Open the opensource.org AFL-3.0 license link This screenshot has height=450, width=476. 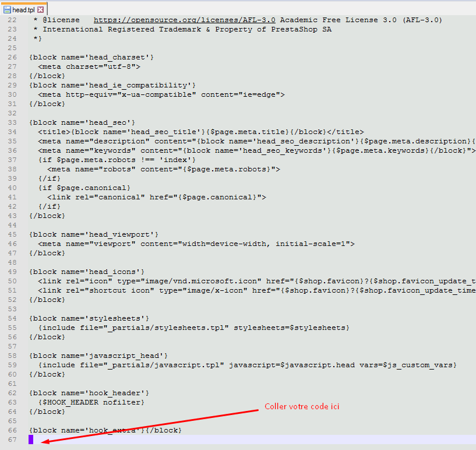click(185, 20)
